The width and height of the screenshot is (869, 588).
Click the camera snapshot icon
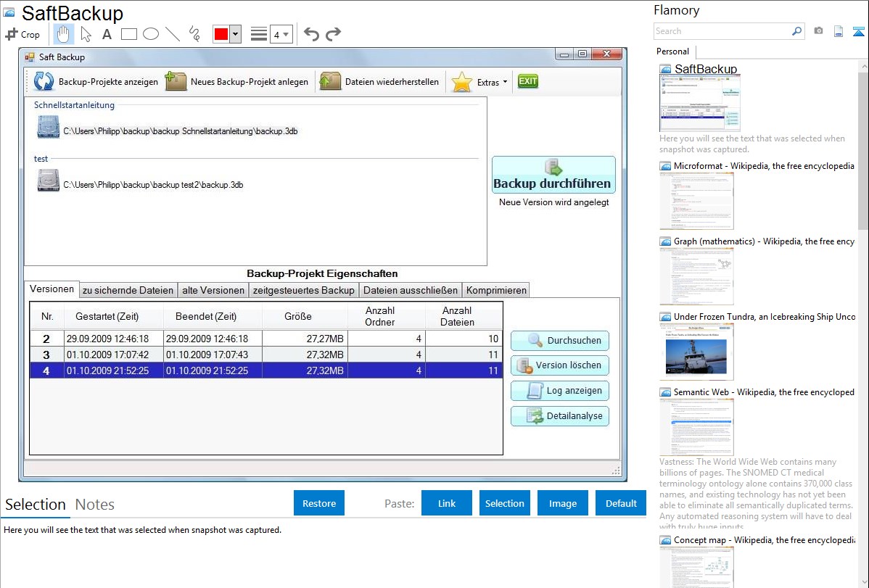818,31
